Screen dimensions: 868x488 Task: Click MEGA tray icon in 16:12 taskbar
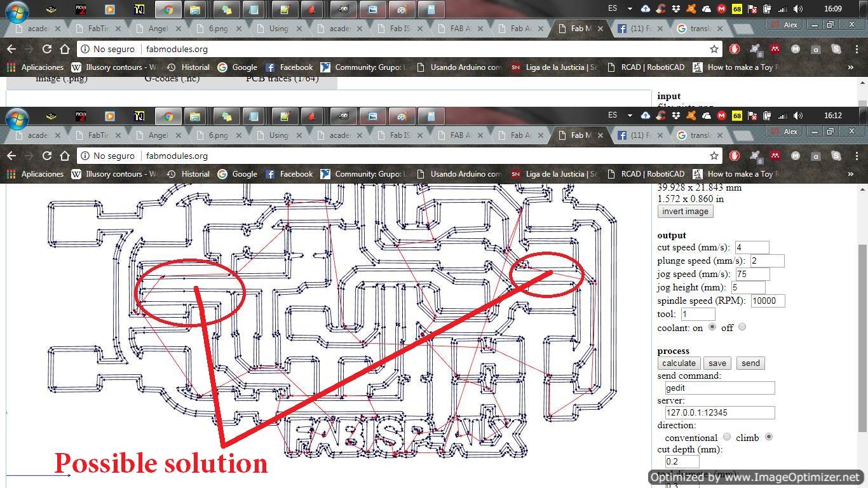(721, 116)
